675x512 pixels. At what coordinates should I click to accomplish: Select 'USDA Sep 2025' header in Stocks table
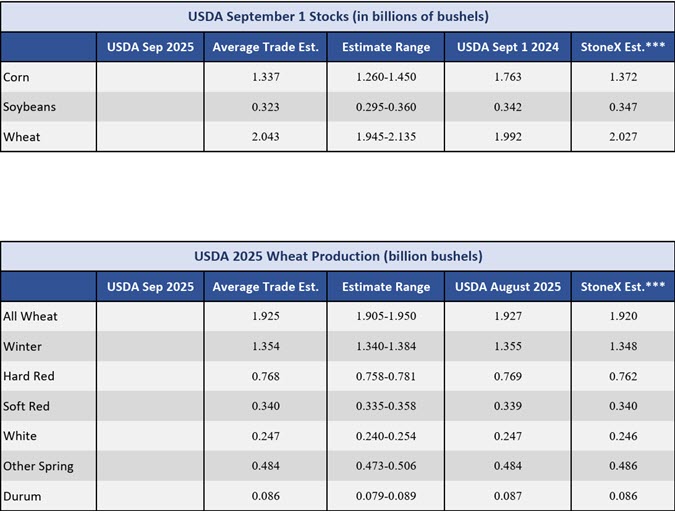(x=150, y=47)
